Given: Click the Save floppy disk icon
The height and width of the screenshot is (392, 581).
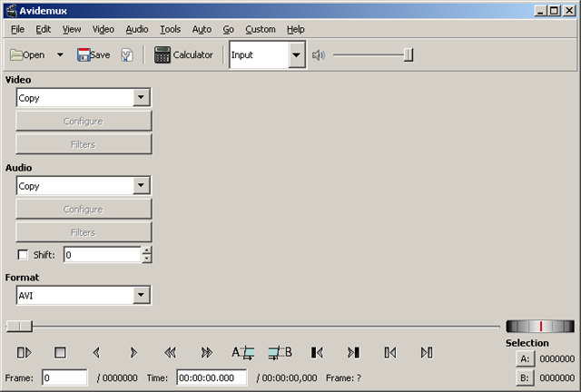Looking at the screenshot, I should click(84, 55).
